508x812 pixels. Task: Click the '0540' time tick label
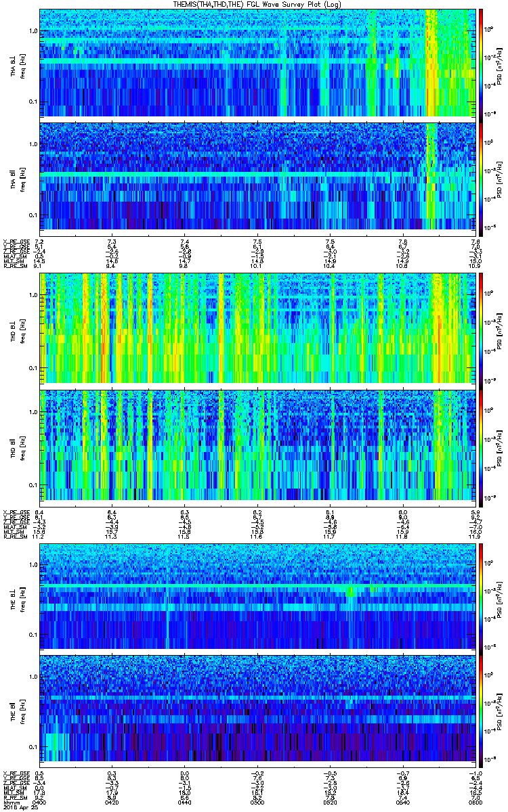[x=402, y=801]
